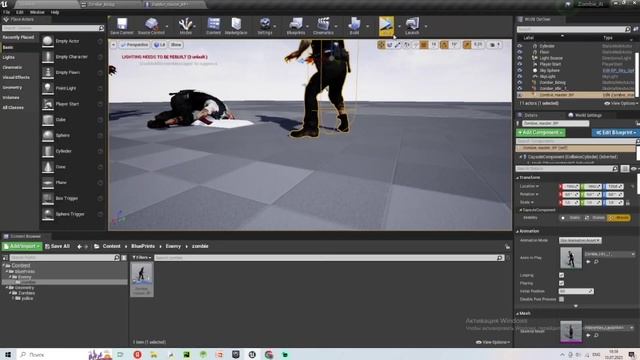Open the File menu
This screenshot has width=640, height=360.
point(7,12)
